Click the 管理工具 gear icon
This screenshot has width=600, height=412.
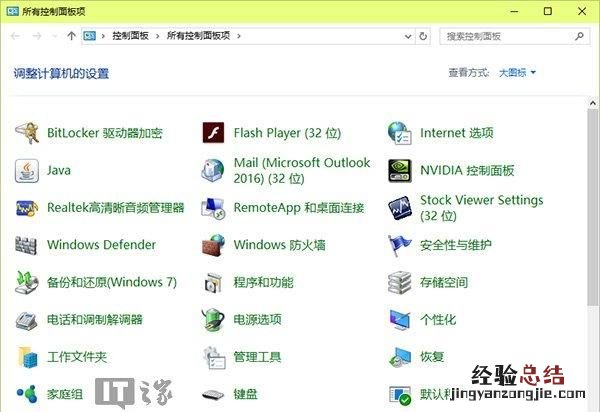[214, 357]
